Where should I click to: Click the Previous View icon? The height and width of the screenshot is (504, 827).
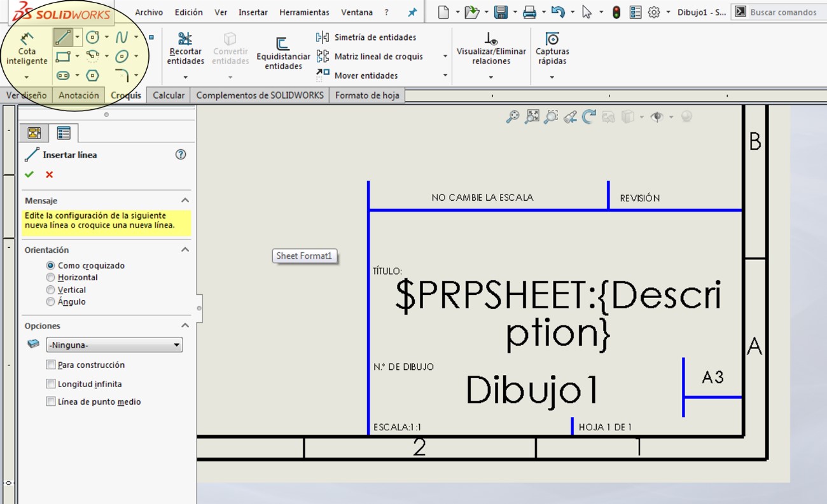click(570, 117)
